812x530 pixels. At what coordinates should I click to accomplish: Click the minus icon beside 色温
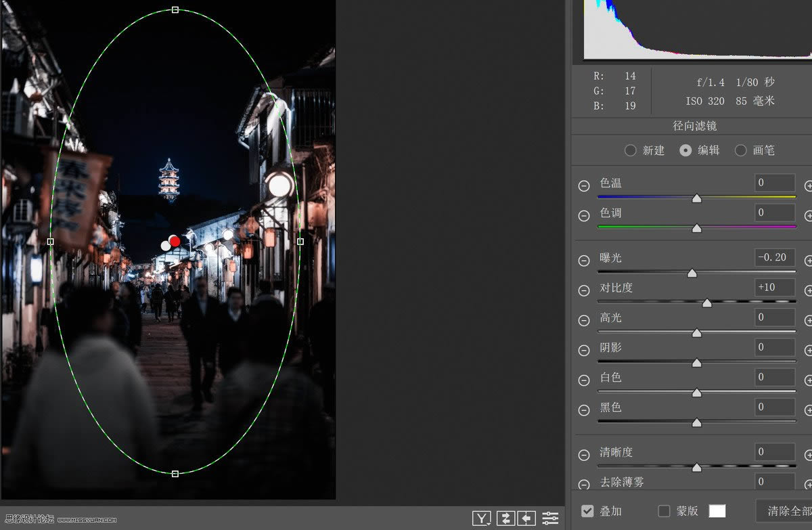pyautogui.click(x=584, y=185)
